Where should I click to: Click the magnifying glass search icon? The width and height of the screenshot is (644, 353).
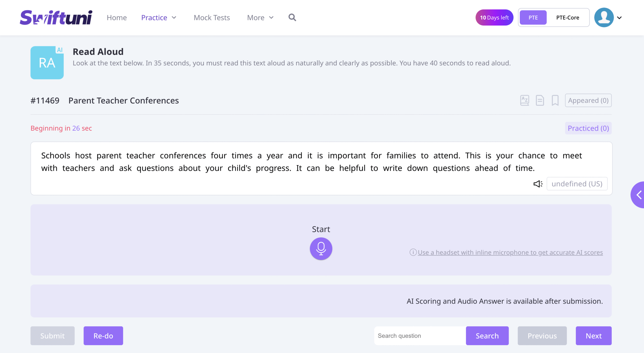(292, 18)
